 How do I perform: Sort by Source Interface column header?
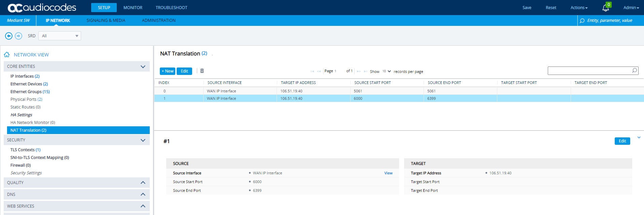tap(224, 83)
